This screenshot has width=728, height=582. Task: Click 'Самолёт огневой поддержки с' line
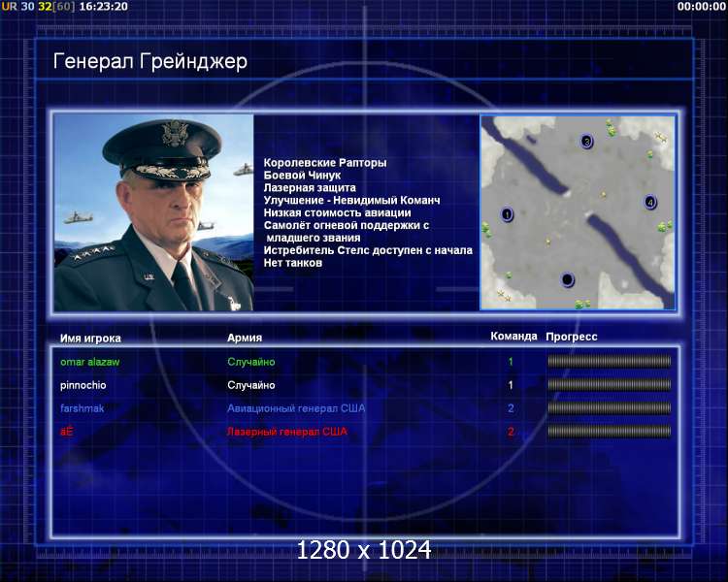347,225
